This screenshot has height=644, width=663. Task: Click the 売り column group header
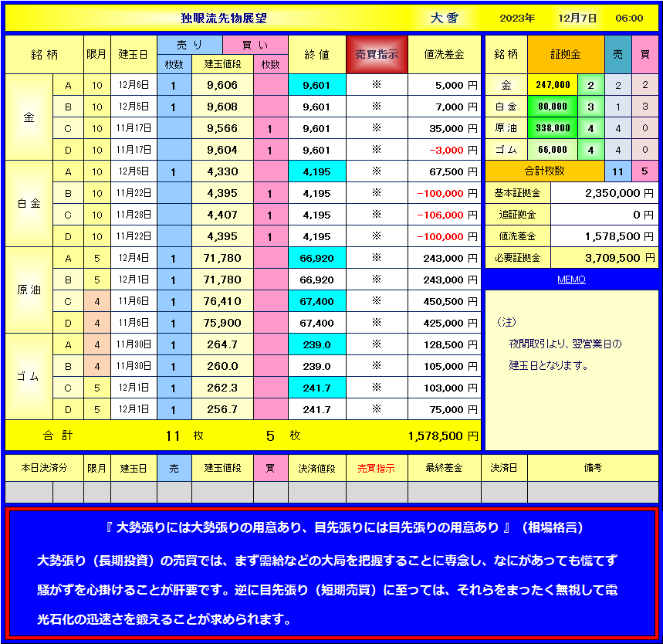tap(190, 45)
